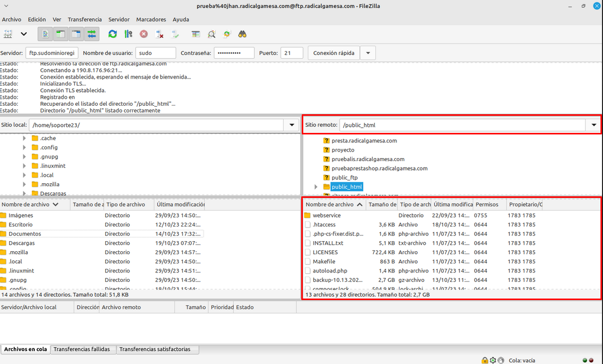The image size is (603, 364).
Task: Process the transfer queue icon
Action: click(x=128, y=34)
